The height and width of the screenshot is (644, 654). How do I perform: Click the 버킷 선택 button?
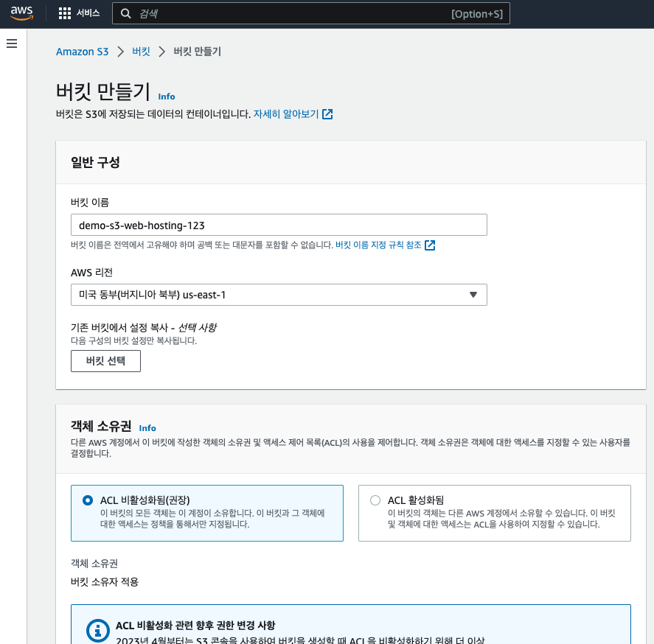(105, 361)
